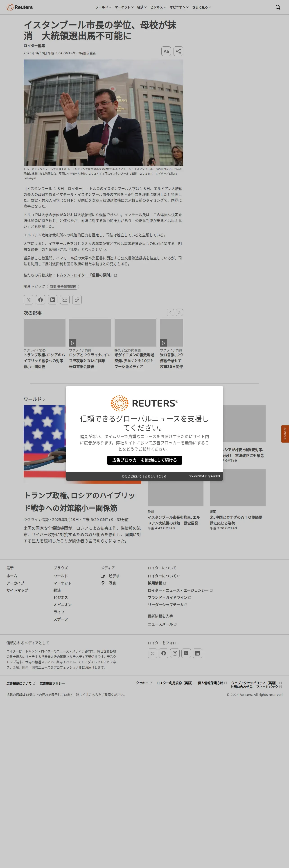Open トランプ政権 carousel card thumbnail
The height and width of the screenshot is (868, 289).
point(44,333)
